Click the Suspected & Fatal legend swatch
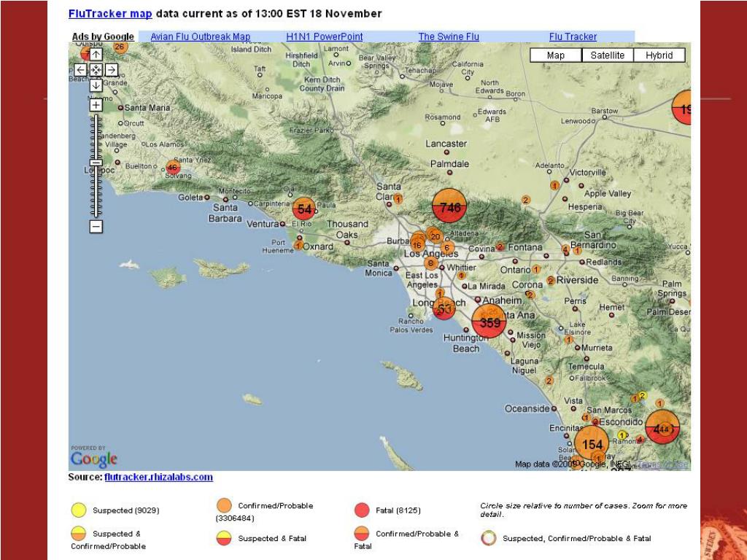Viewport: 747px width, 560px height. 224,538
